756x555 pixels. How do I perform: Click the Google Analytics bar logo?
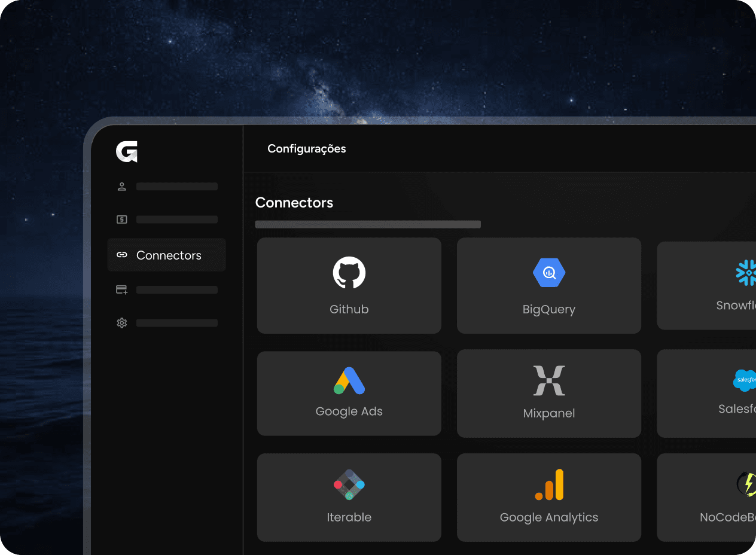tap(549, 484)
